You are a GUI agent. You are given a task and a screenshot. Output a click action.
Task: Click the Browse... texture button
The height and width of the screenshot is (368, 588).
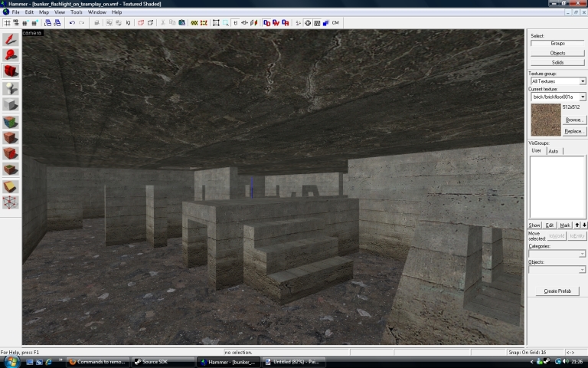coord(574,120)
